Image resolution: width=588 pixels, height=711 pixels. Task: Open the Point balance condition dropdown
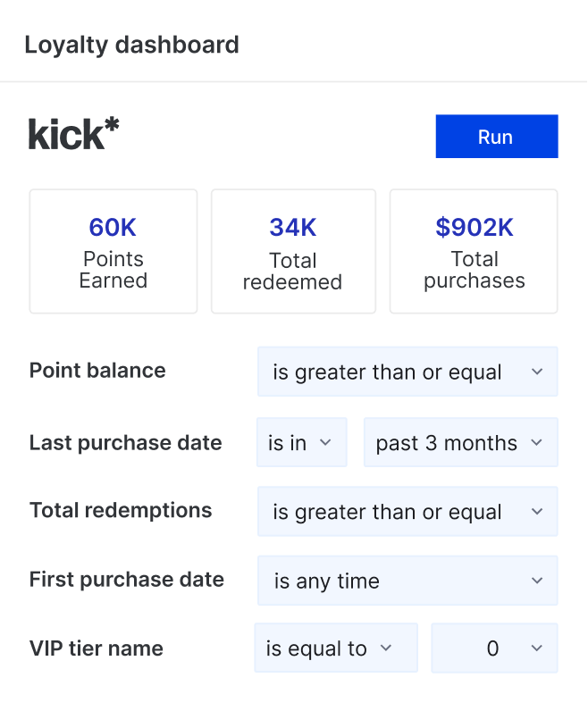click(x=407, y=372)
